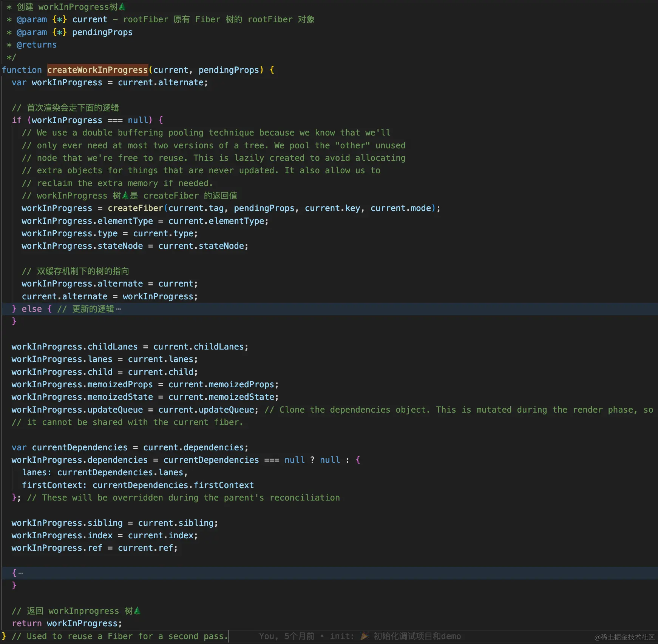The image size is (658, 644).
Task: Click the 'workInProgress.alternate = current;' line
Action: tap(110, 283)
